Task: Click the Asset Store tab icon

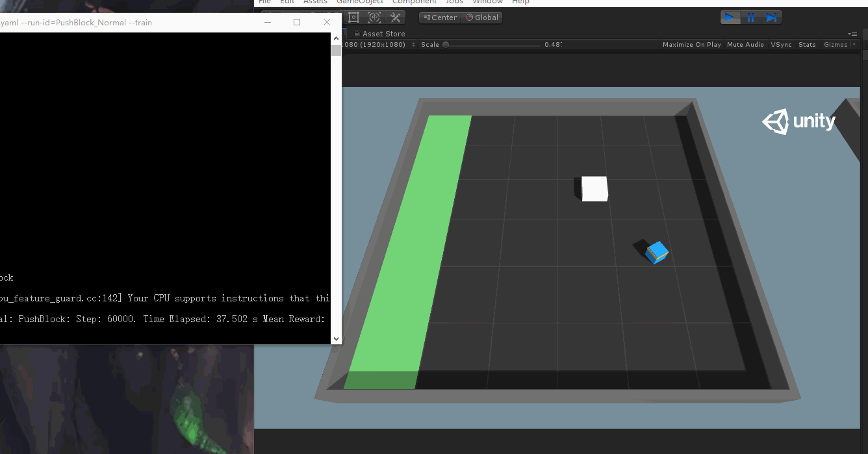Action: point(357,34)
